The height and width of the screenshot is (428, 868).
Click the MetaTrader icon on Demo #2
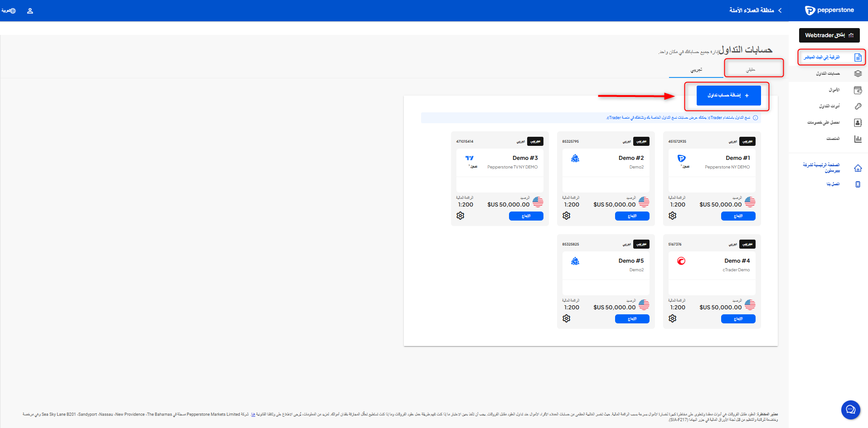click(x=575, y=159)
